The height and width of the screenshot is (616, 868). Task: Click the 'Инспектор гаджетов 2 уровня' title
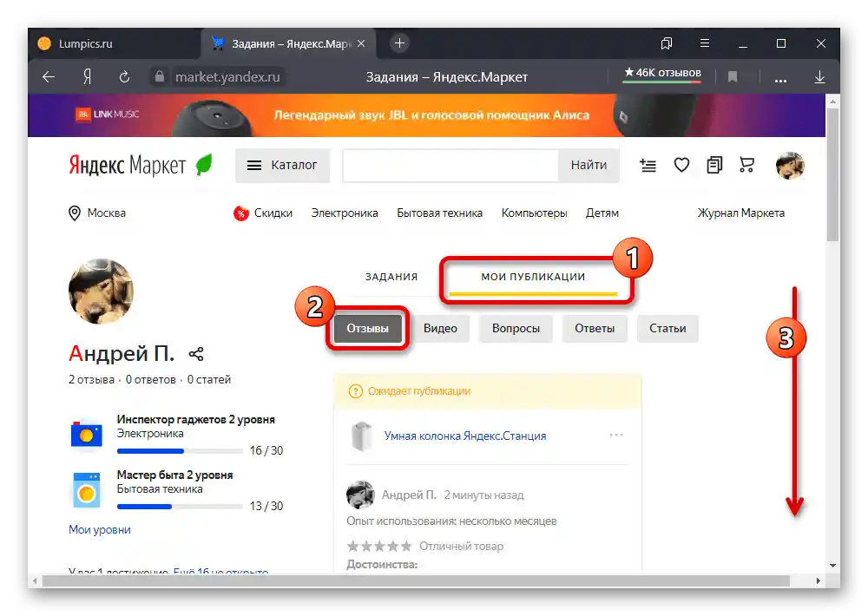pos(196,420)
